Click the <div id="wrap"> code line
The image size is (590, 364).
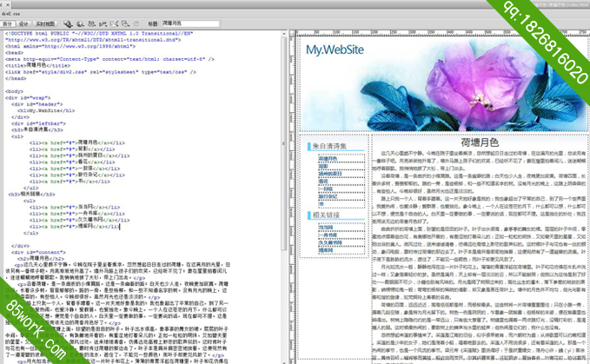click(x=28, y=98)
